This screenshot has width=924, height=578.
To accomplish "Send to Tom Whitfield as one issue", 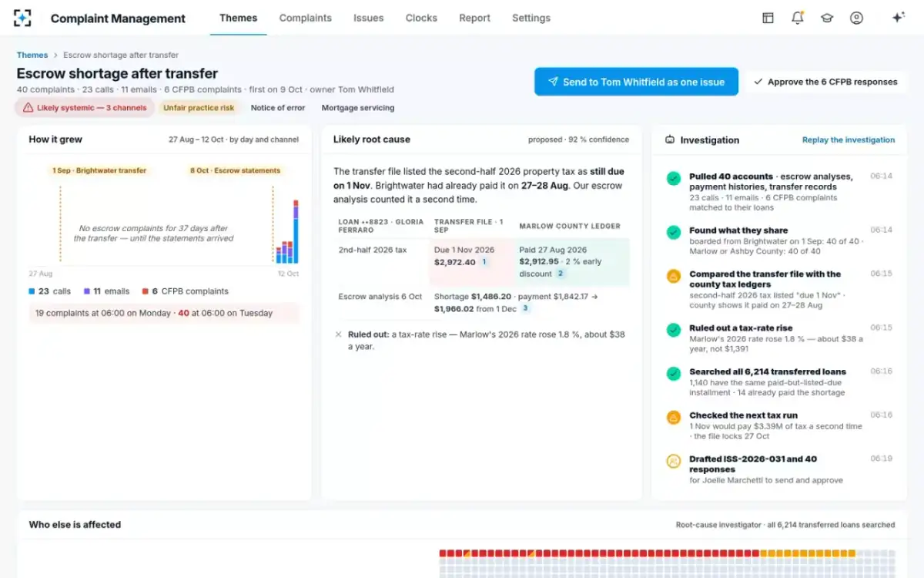I will 636,82.
